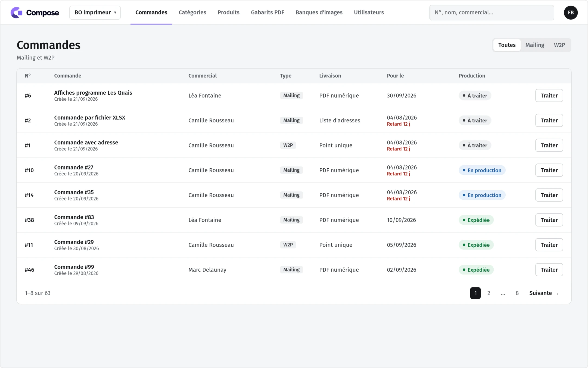This screenshot has height=368, width=588.
Task: Click Marc Delaunay commercial name
Action: click(x=207, y=270)
